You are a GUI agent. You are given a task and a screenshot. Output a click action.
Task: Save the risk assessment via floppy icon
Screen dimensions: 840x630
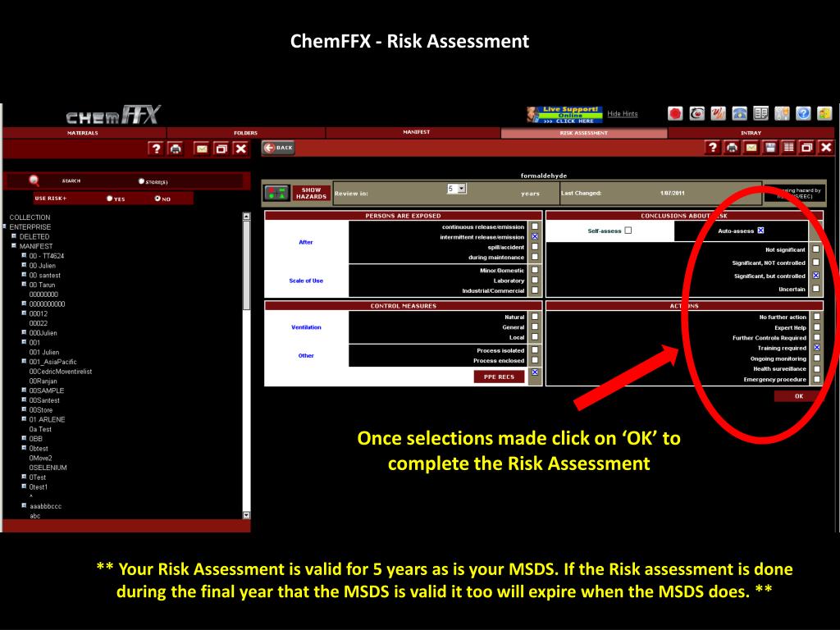tap(770, 148)
